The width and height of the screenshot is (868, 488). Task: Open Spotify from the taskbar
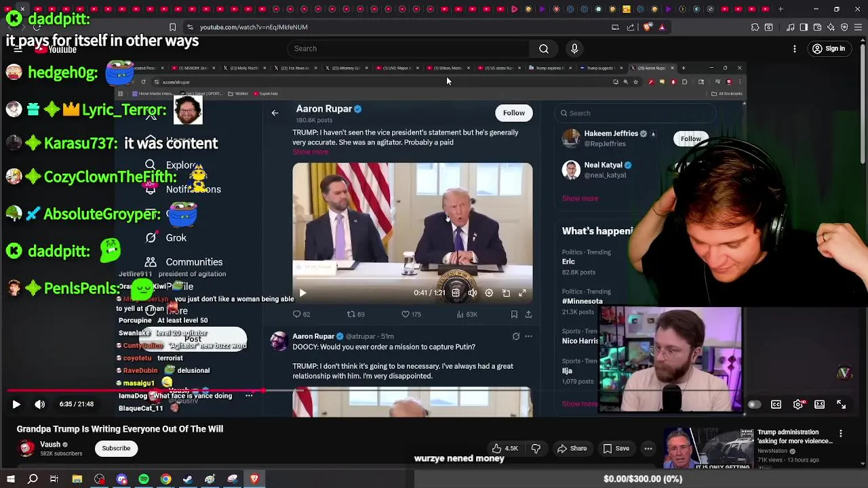(x=144, y=479)
